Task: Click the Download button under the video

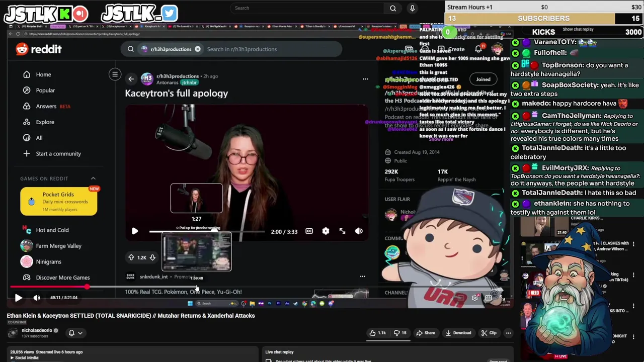Action: coord(458,333)
